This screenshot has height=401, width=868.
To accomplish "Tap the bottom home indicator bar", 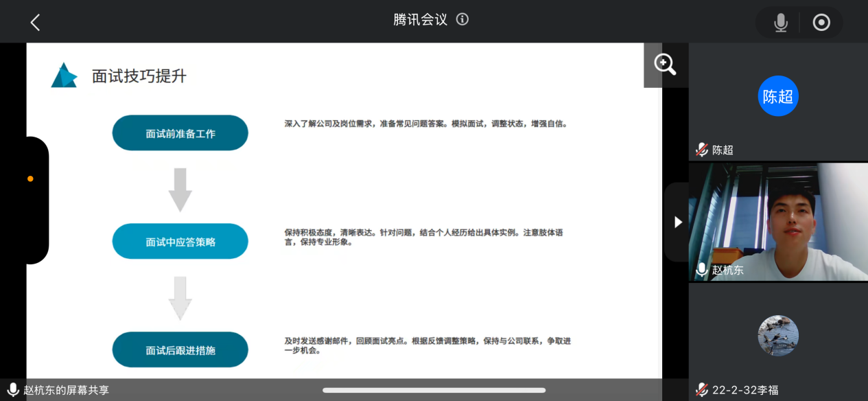I will coord(434,390).
